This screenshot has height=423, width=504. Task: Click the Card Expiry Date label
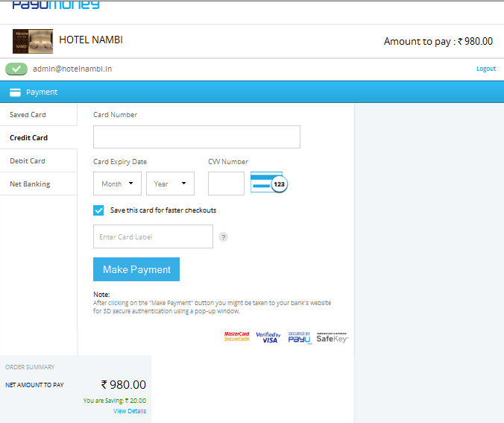[x=120, y=161]
